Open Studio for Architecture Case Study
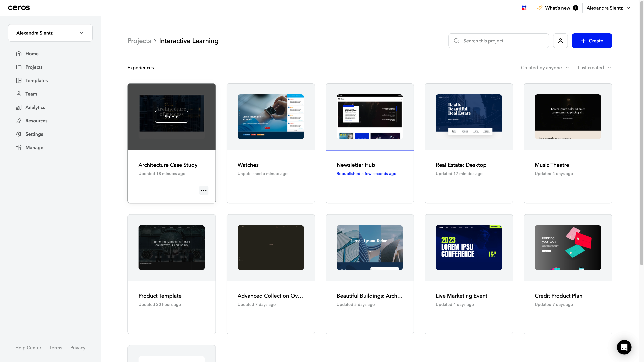644x362 pixels. click(172, 117)
